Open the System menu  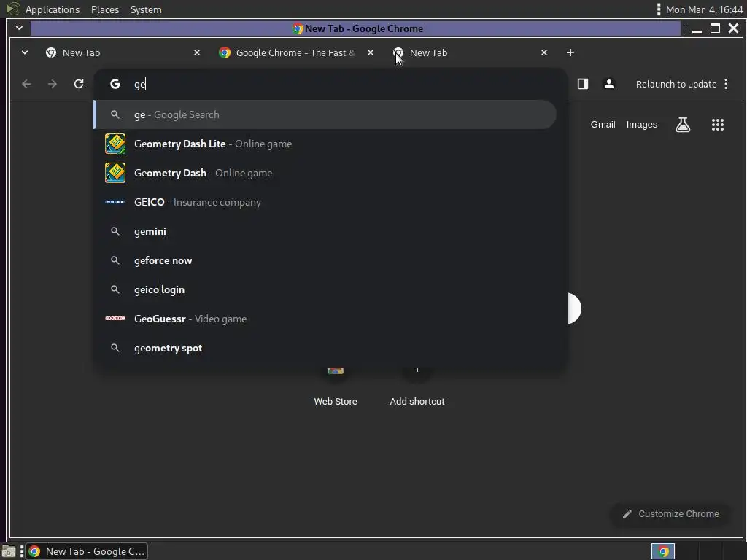(146, 9)
